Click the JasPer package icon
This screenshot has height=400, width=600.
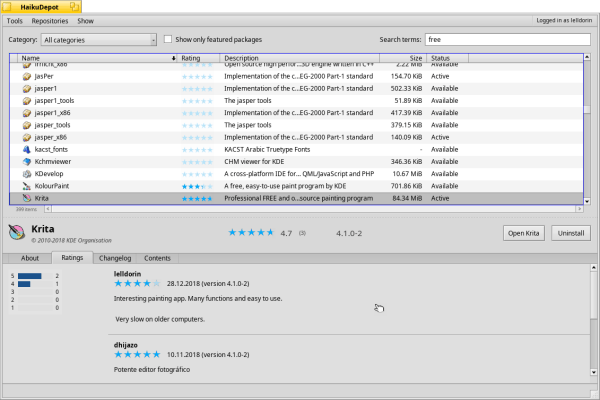[x=26, y=76]
